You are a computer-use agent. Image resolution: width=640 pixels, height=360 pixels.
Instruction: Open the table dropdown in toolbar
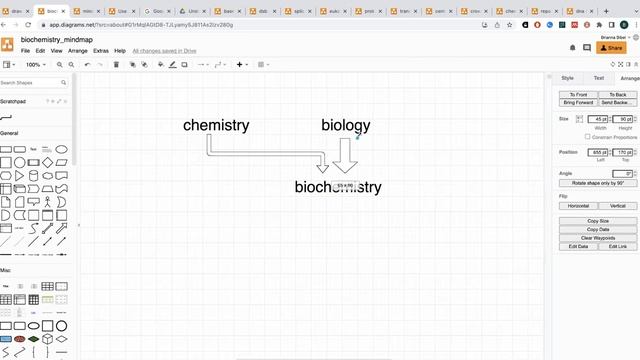tap(263, 64)
